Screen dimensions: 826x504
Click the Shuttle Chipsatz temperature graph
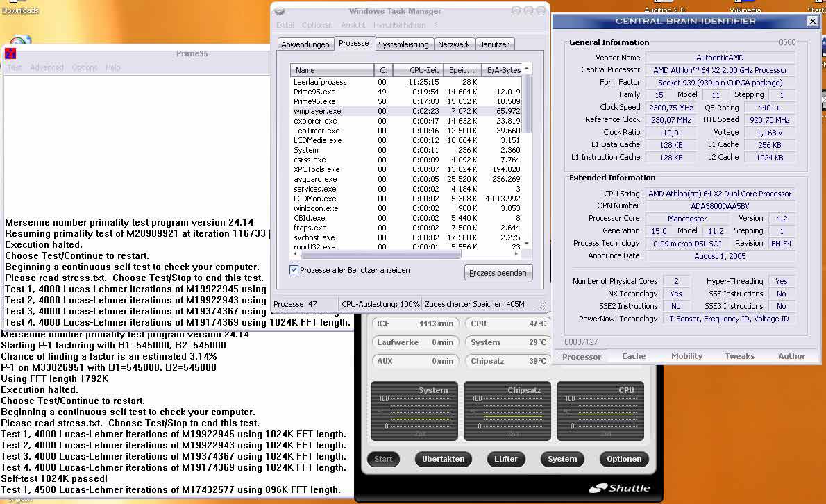click(507, 411)
